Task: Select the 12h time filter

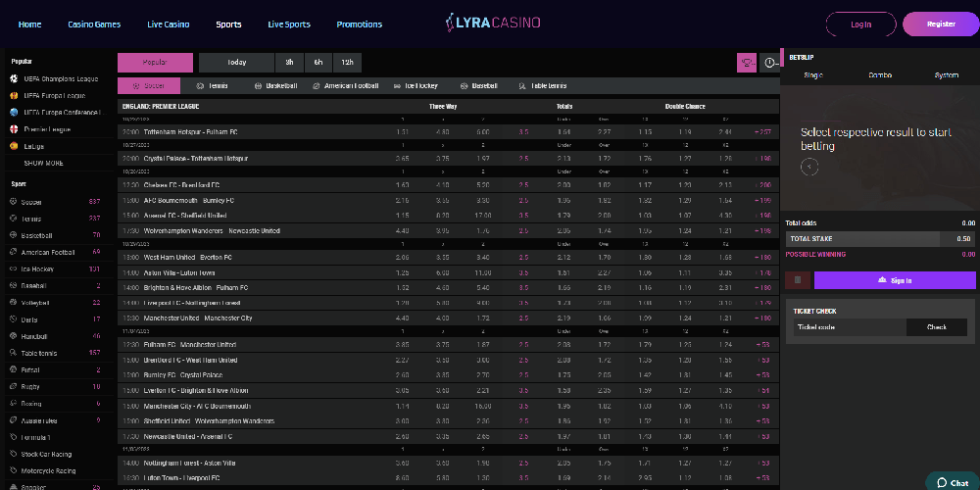Action: [x=346, y=63]
